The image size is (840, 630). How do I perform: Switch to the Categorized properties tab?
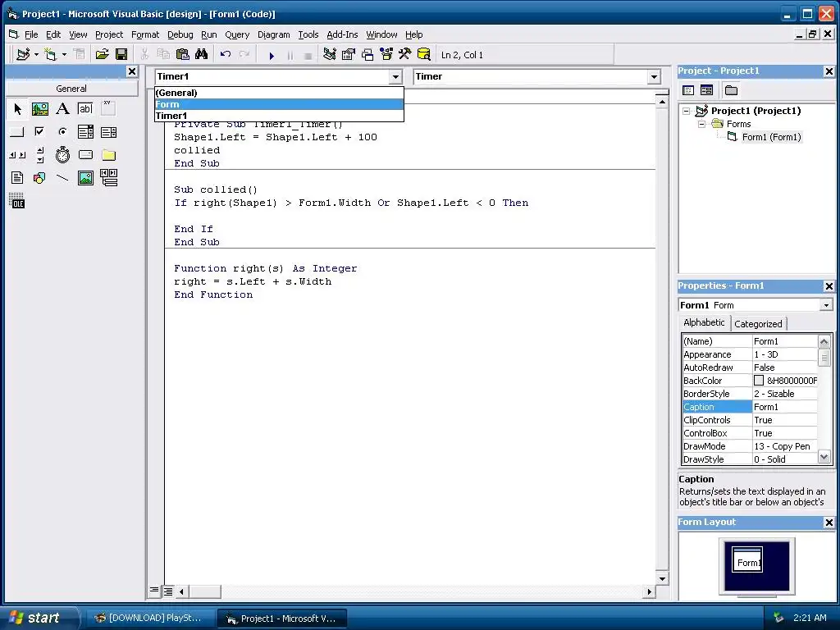[x=758, y=324]
